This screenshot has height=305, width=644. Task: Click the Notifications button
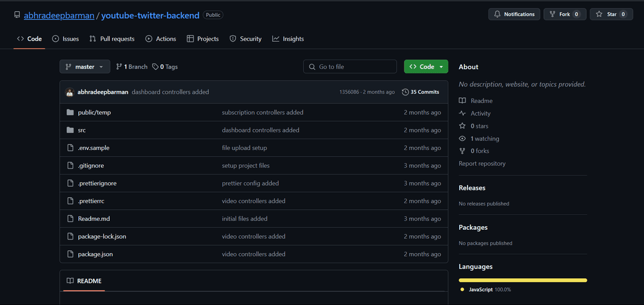(x=514, y=14)
